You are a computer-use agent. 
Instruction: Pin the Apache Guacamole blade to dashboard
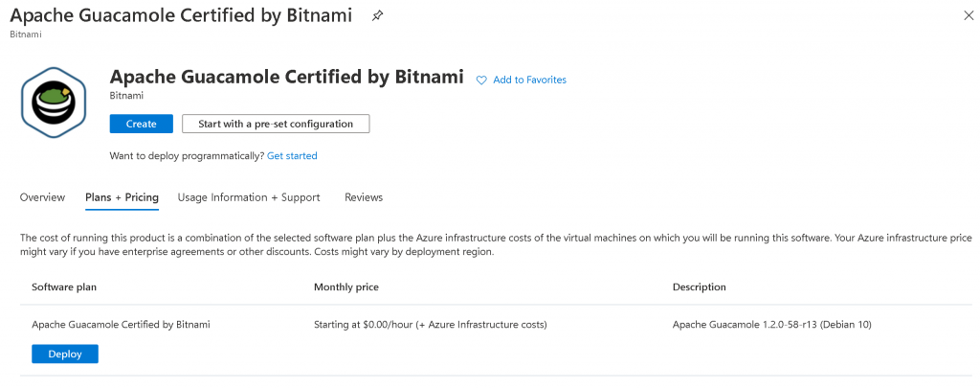(378, 16)
